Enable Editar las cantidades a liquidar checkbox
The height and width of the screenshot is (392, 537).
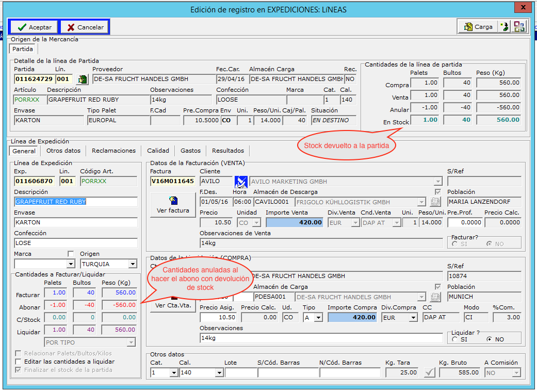[19, 362]
